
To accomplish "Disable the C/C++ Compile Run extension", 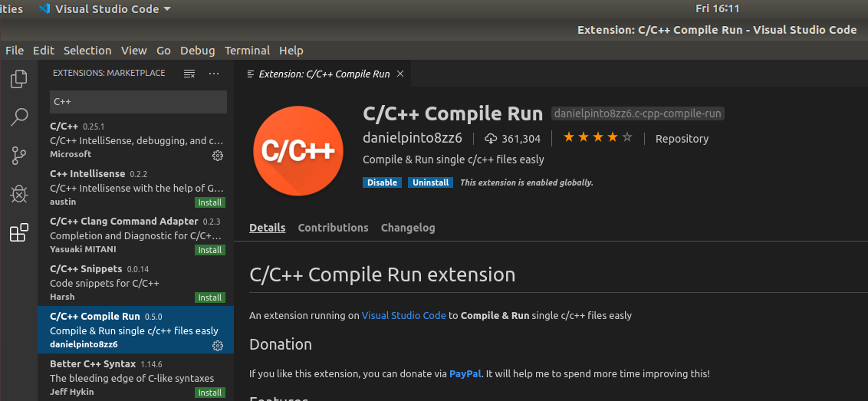I will [x=383, y=182].
